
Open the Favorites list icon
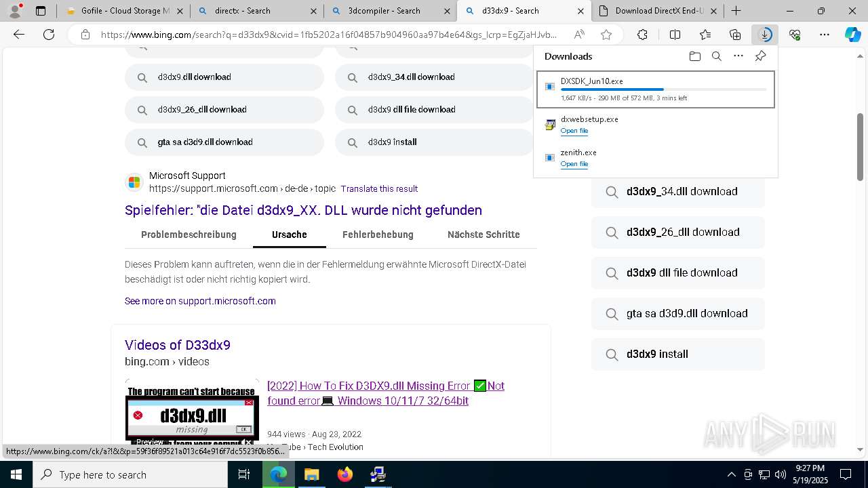(705, 35)
